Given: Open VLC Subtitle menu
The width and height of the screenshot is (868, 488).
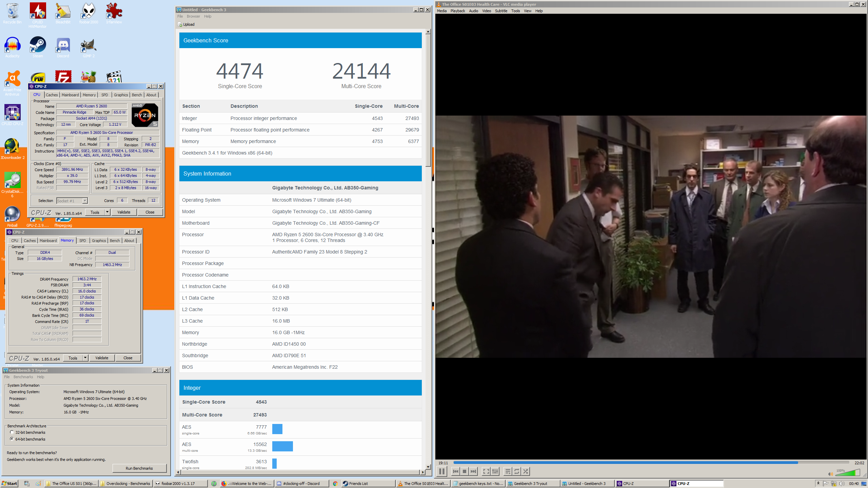Looking at the screenshot, I should (x=501, y=11).
